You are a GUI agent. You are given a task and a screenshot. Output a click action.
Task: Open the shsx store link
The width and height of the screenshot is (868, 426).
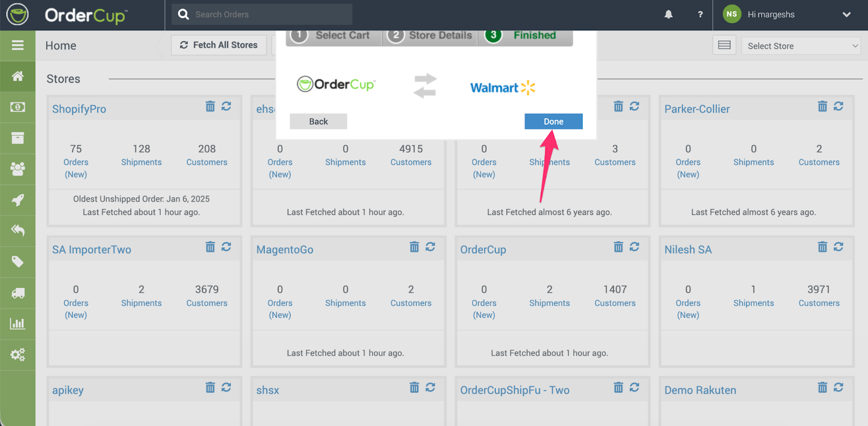(268, 390)
